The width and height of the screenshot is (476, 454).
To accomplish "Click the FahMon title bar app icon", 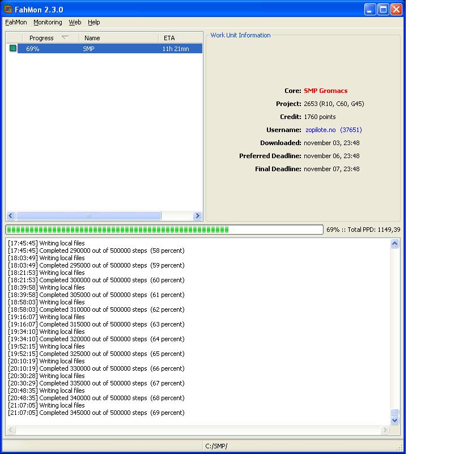I will (x=8, y=9).
